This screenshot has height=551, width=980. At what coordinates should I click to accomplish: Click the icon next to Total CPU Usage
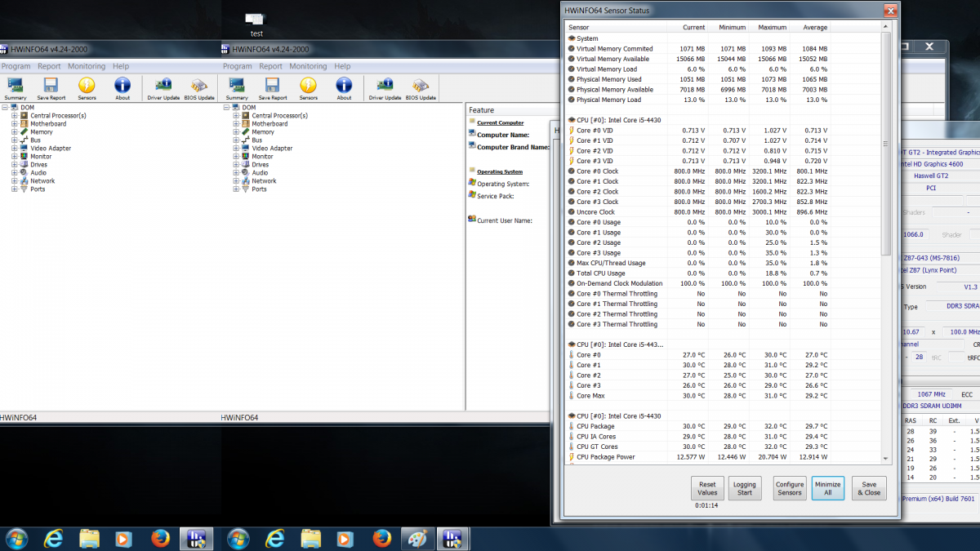(x=572, y=273)
